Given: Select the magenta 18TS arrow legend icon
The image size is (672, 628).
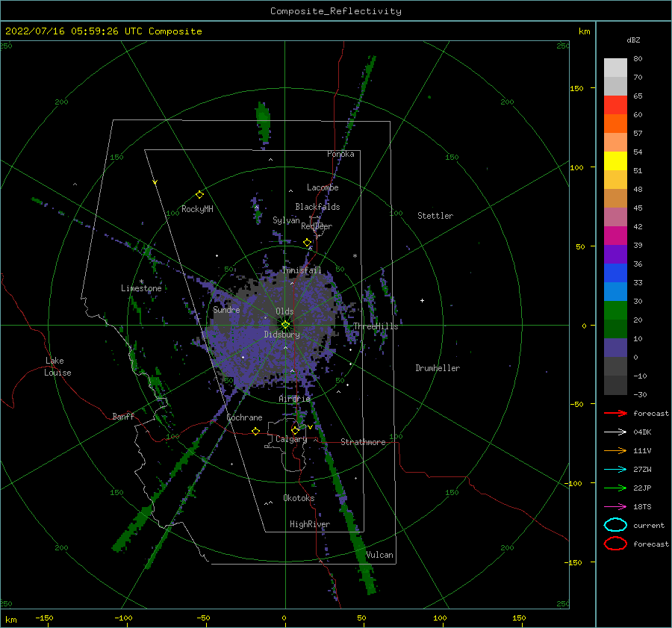Looking at the screenshot, I should pos(615,507).
